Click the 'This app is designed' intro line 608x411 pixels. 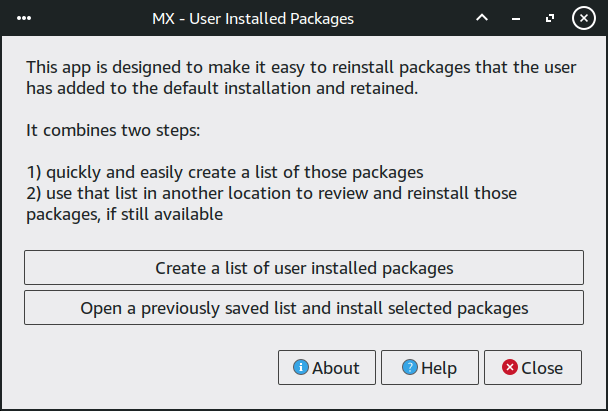point(293,67)
